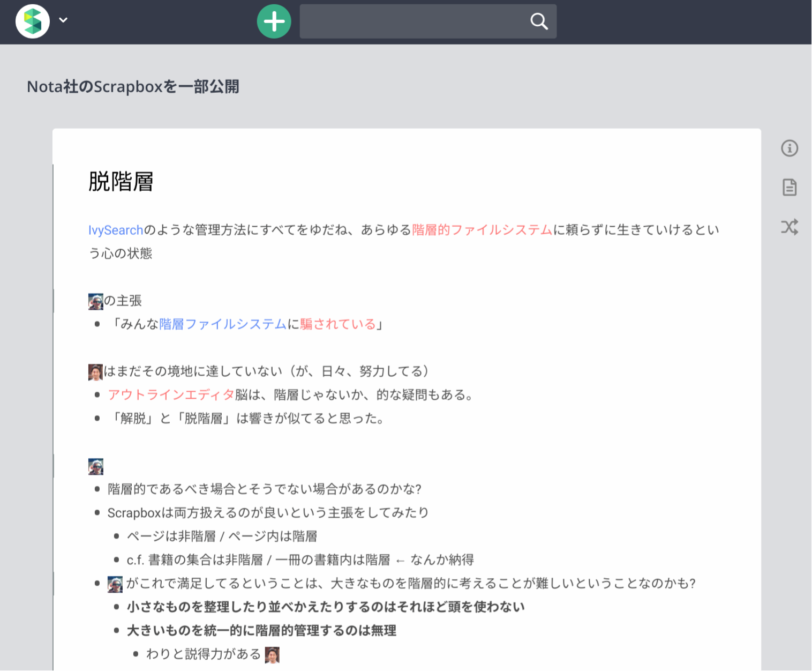Focus the search input field
Viewport: 812px width, 671px height.
(x=428, y=21)
